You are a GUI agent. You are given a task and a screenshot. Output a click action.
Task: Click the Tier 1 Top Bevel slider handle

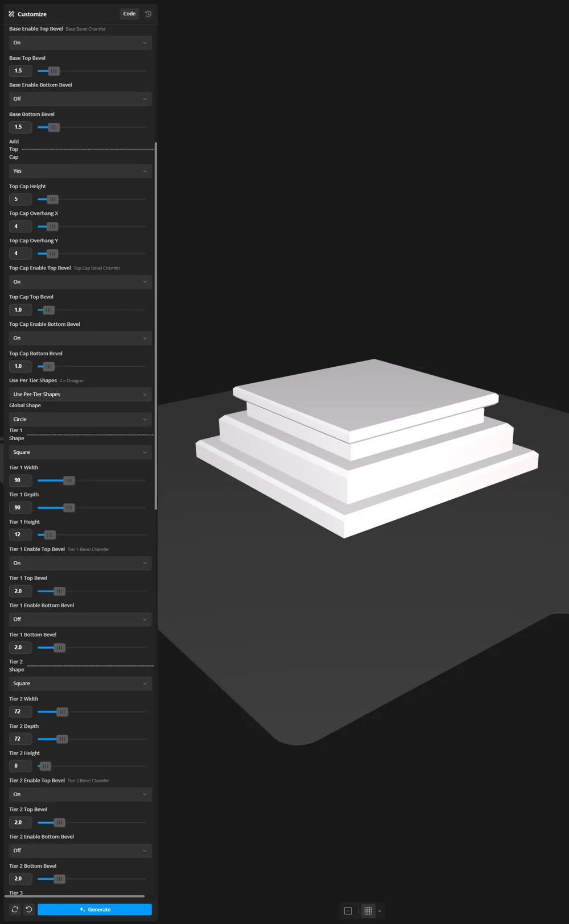coord(59,591)
